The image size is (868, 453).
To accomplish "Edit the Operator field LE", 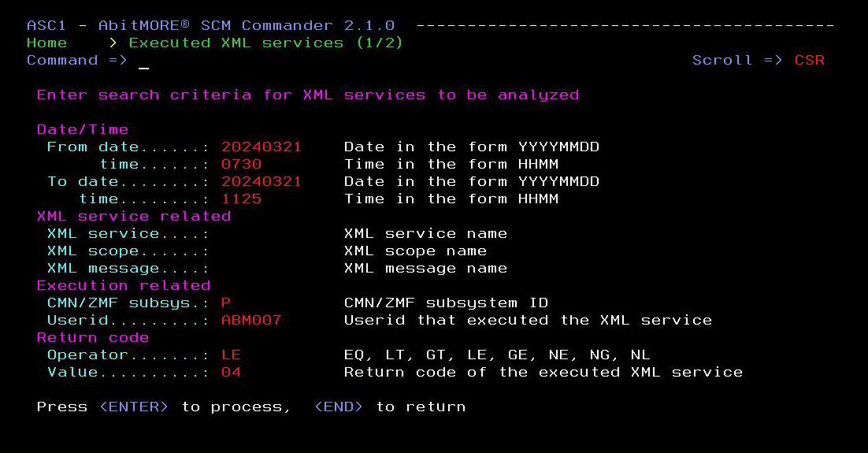I will point(231,355).
